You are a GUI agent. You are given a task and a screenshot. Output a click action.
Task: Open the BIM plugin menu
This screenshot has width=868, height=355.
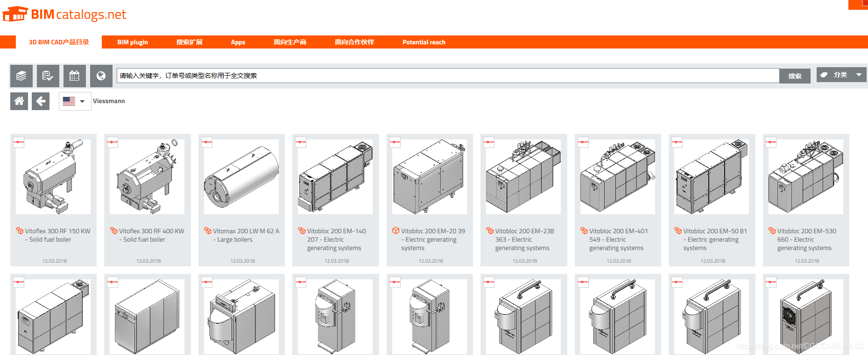coord(133,42)
